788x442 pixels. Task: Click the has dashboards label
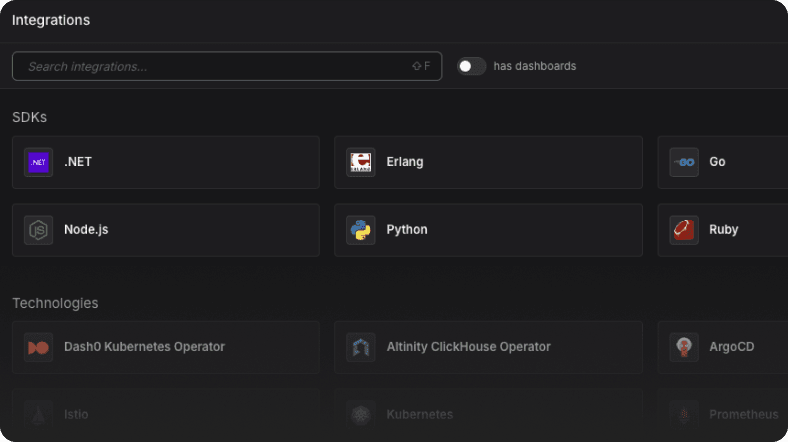click(535, 66)
